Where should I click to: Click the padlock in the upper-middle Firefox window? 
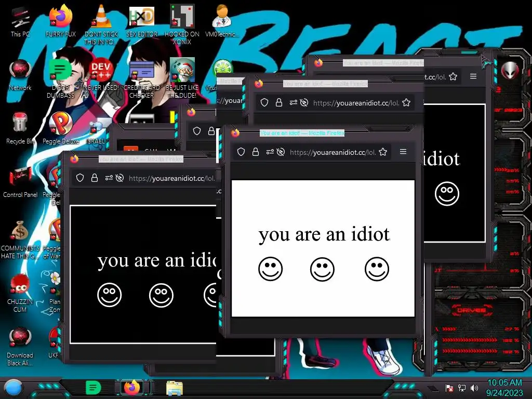(x=279, y=102)
